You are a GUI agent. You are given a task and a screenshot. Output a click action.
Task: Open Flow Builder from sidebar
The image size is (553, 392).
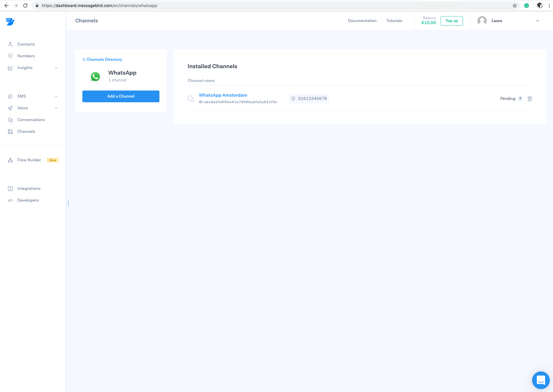tap(29, 160)
